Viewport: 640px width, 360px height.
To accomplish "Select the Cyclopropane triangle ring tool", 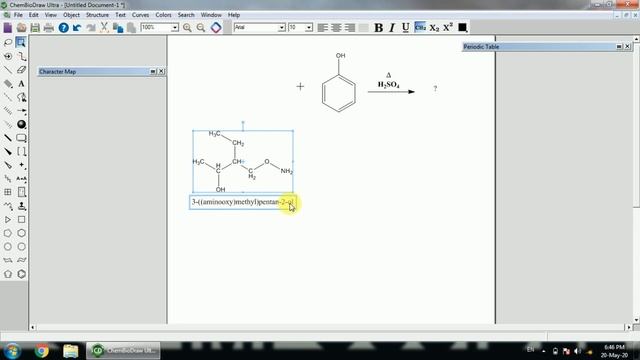I will [x=8, y=220].
